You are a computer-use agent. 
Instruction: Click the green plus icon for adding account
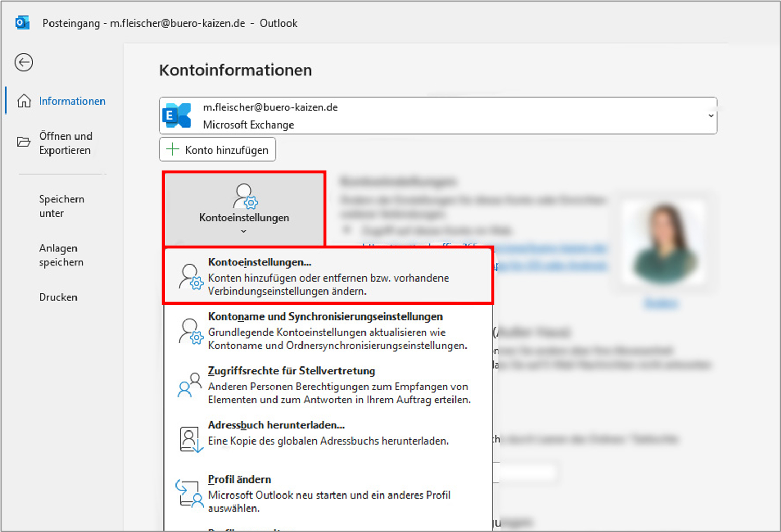click(172, 150)
